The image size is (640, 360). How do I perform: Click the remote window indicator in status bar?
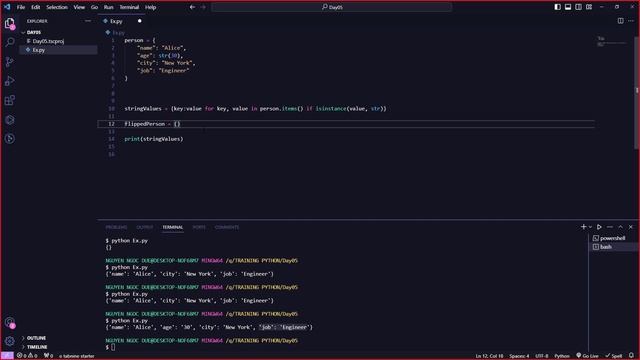[7, 356]
